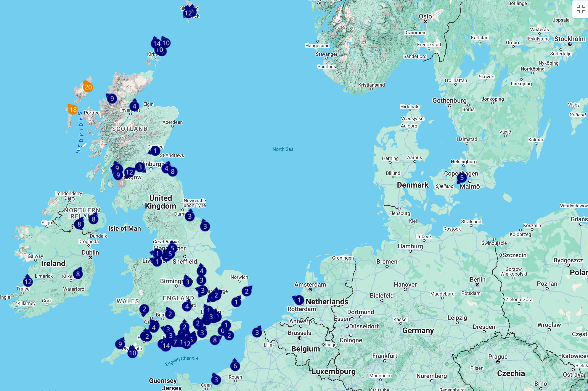Select marker 1 at Dundee

tap(155, 151)
